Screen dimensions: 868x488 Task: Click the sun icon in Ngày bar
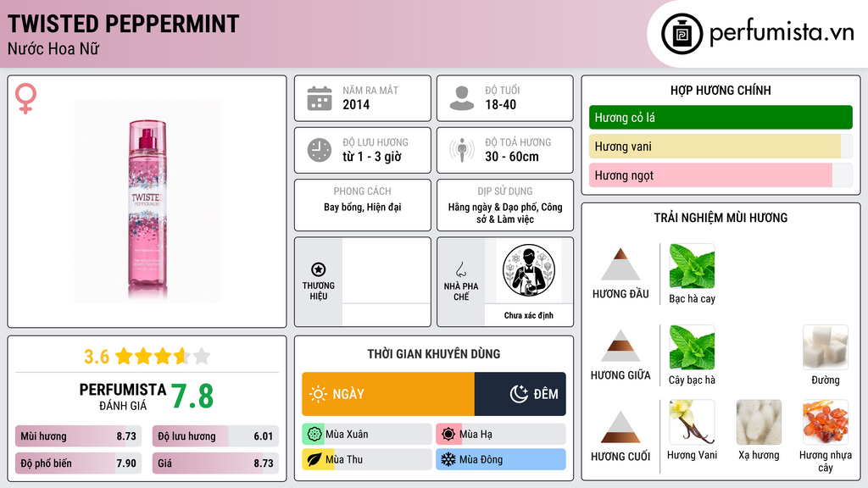(319, 394)
